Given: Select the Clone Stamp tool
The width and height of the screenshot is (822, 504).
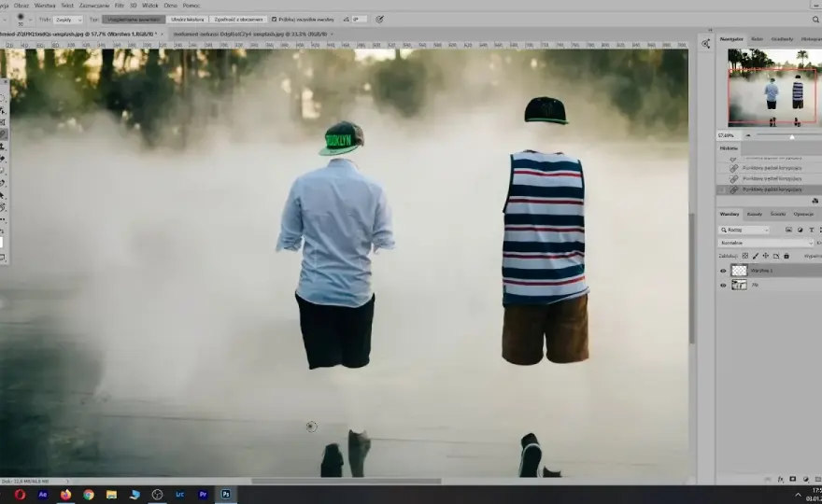Looking at the screenshot, I should click(3, 147).
